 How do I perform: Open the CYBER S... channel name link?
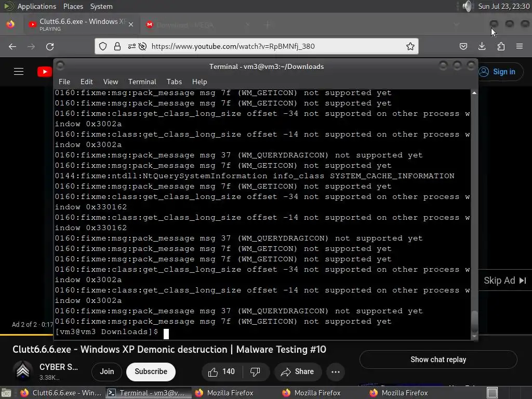pyautogui.click(x=58, y=367)
